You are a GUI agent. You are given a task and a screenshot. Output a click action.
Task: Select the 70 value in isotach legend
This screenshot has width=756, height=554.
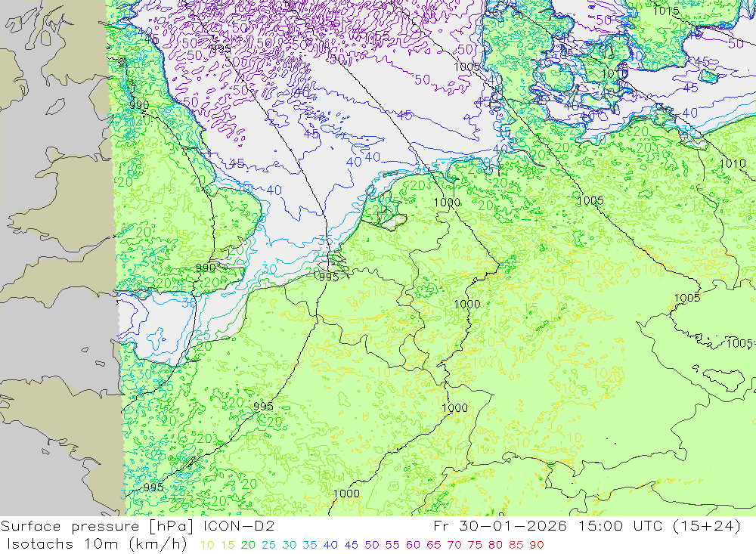[x=454, y=545]
